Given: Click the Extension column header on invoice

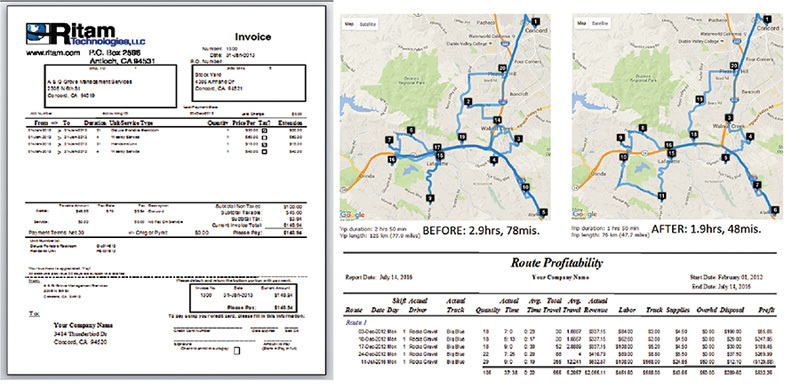Looking at the screenshot, I should [x=289, y=123].
